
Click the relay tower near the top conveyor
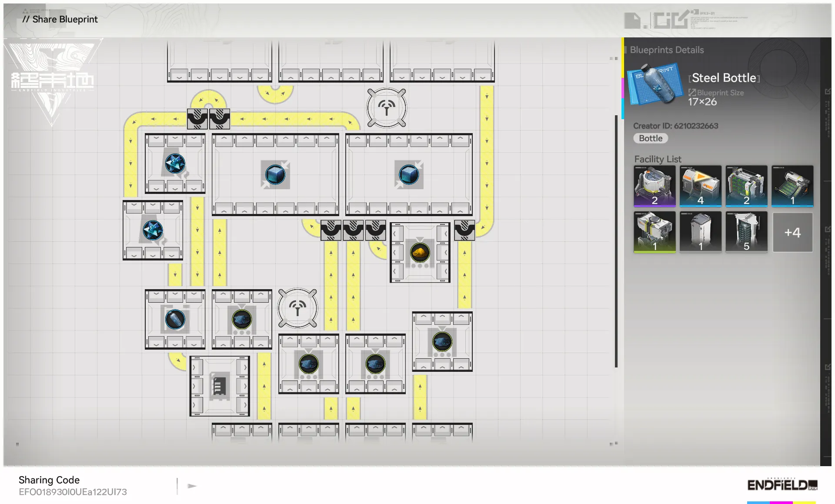386,108
